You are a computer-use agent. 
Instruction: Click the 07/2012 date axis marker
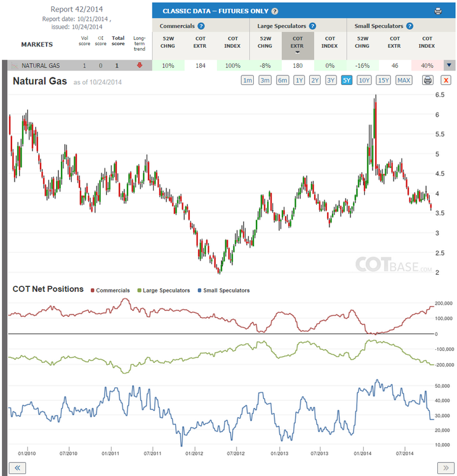coord(235,453)
